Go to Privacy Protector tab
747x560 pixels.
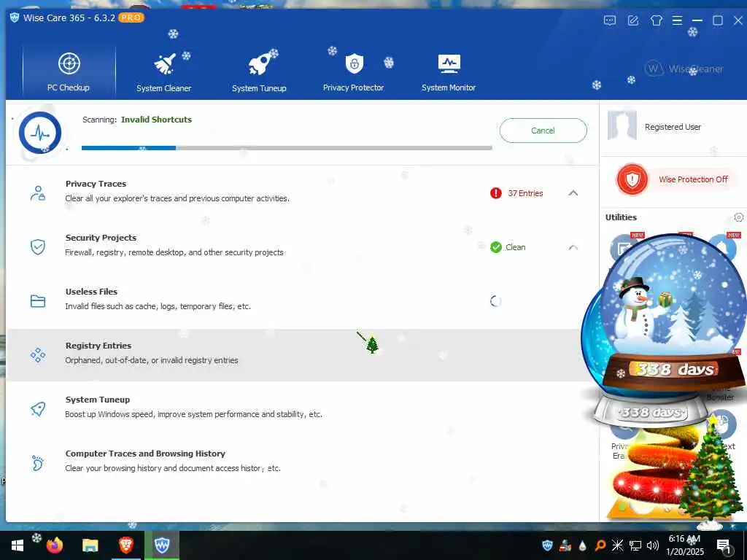point(354,71)
